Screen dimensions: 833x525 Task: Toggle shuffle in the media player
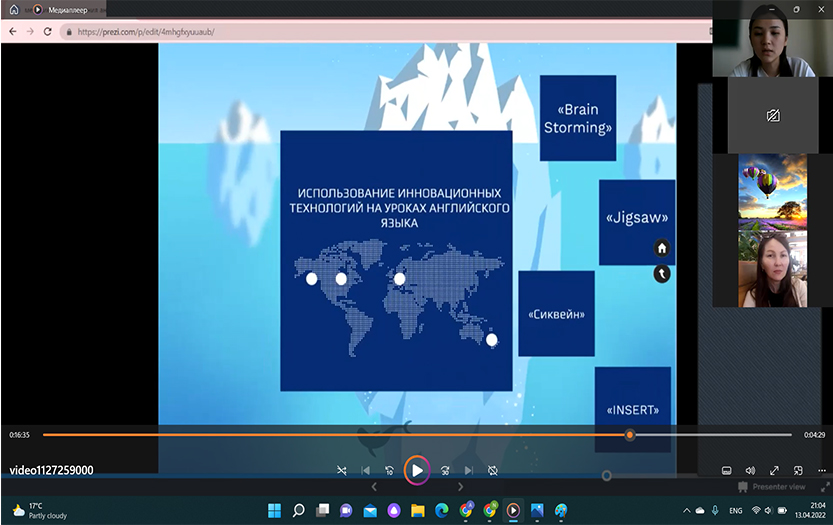coord(342,470)
